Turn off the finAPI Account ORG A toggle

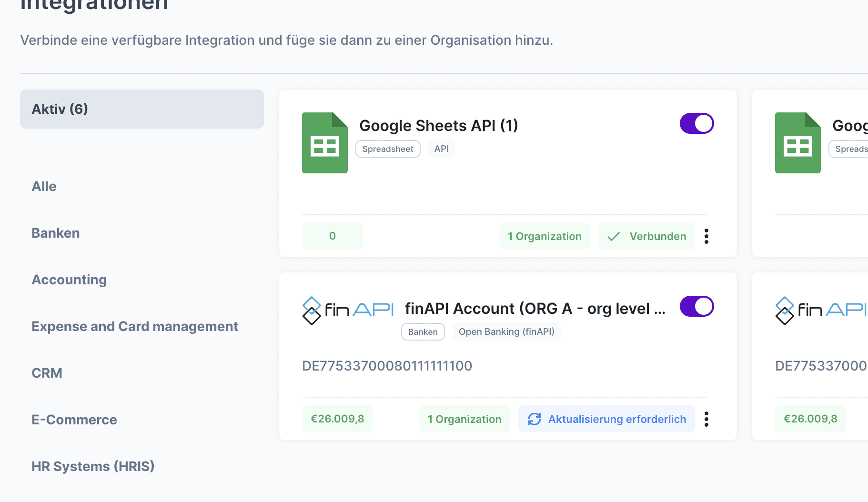(x=696, y=307)
